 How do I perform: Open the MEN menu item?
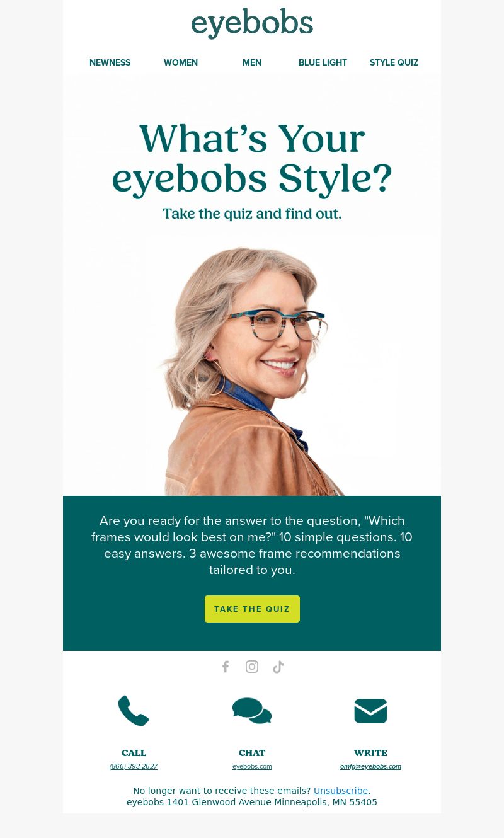252,62
